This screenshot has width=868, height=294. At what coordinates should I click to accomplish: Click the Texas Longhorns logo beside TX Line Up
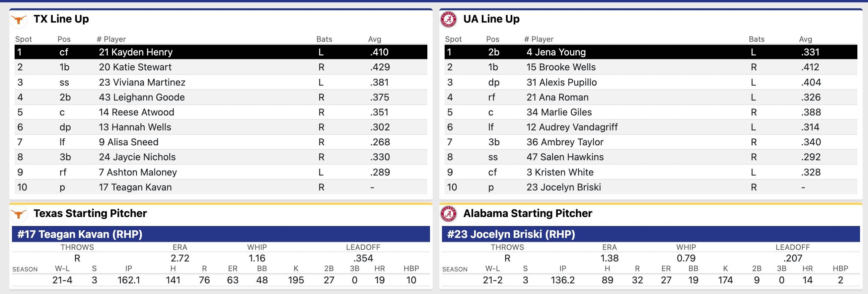[19, 20]
